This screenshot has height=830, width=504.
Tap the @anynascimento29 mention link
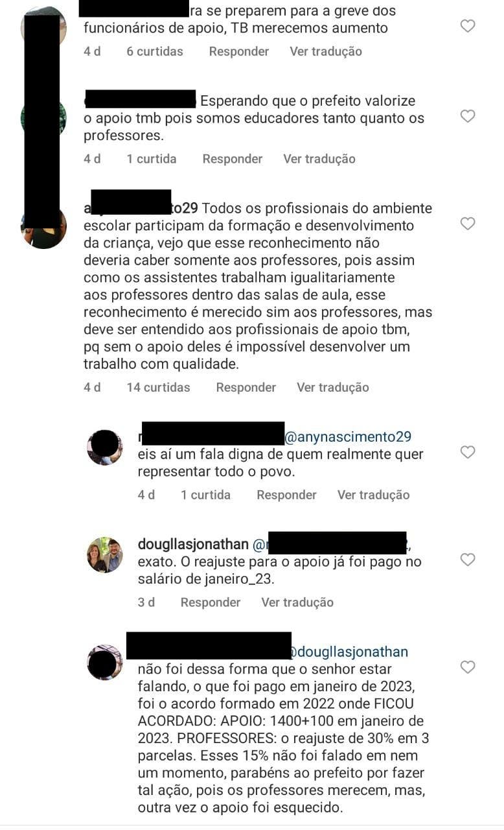coord(349,437)
